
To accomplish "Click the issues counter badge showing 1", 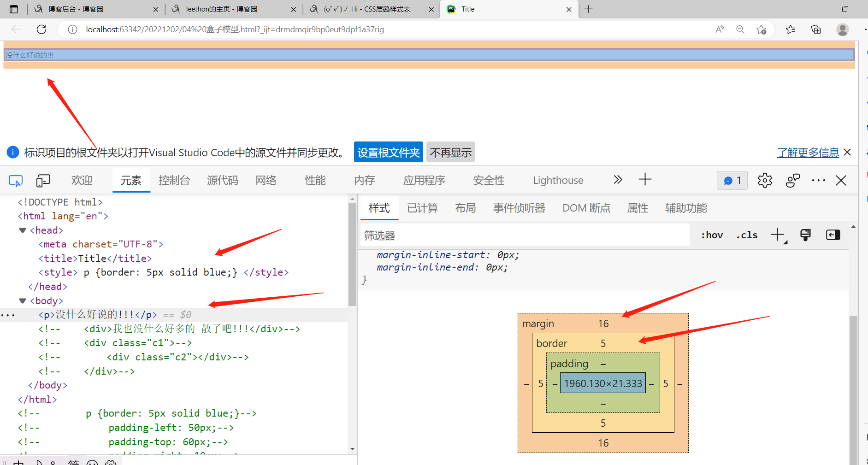I will 732,180.
